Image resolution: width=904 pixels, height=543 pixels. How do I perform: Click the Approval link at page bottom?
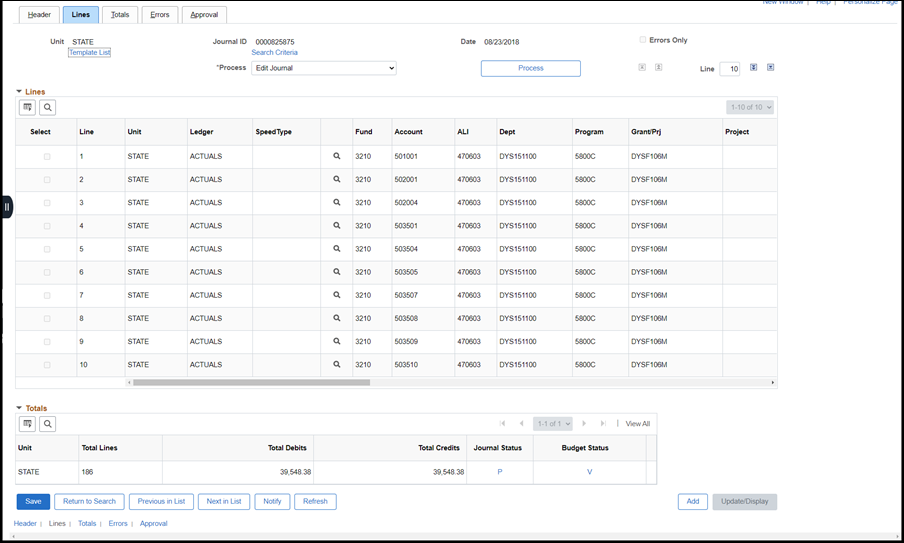click(x=153, y=523)
